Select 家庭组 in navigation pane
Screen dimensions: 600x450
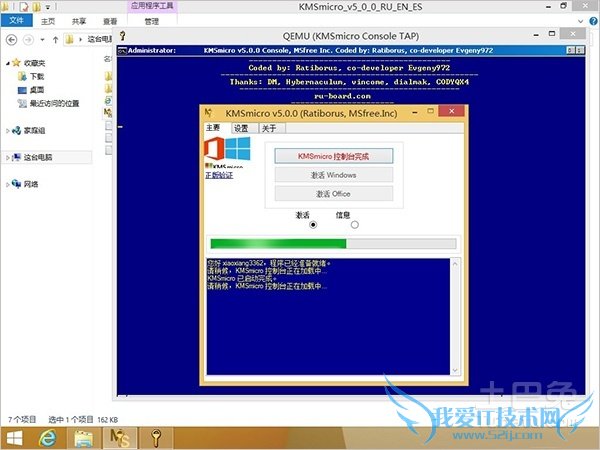[x=35, y=130]
